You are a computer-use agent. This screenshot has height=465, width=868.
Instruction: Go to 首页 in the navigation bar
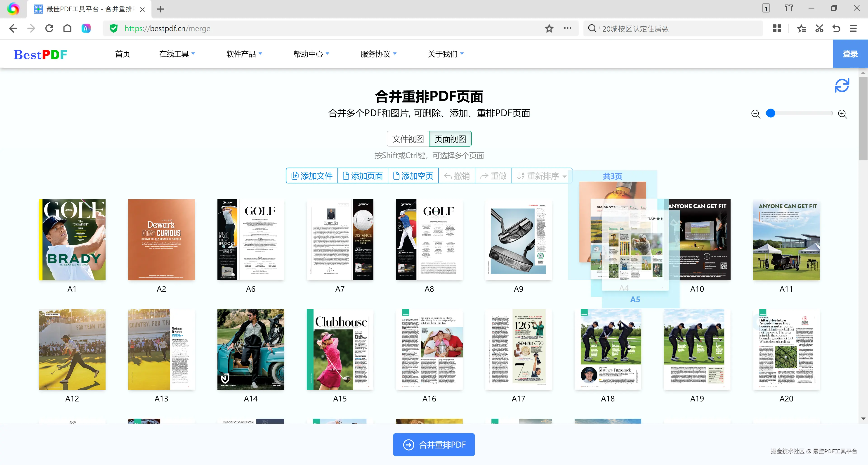click(x=122, y=54)
